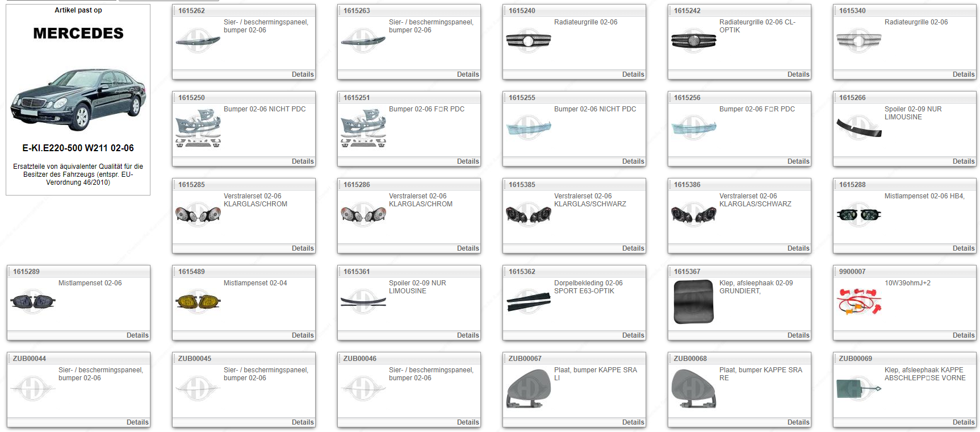Open Details for ZUB00044
Viewport: 980px width, 432px height.
pyautogui.click(x=137, y=422)
